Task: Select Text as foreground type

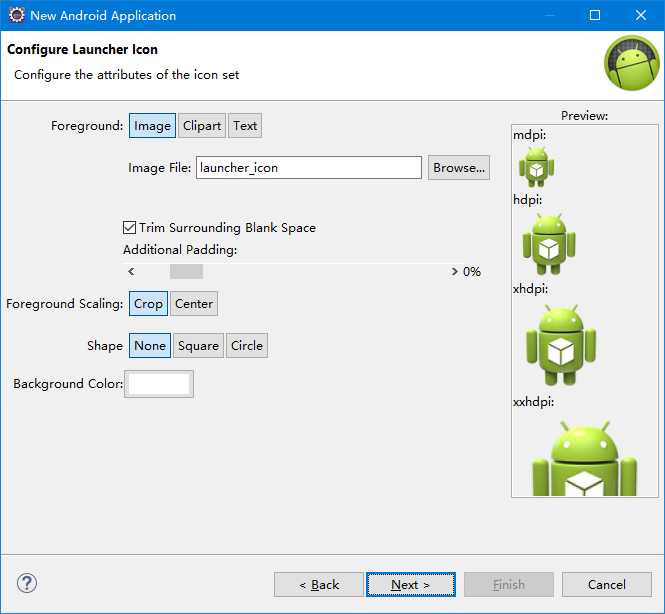Action: click(x=245, y=126)
